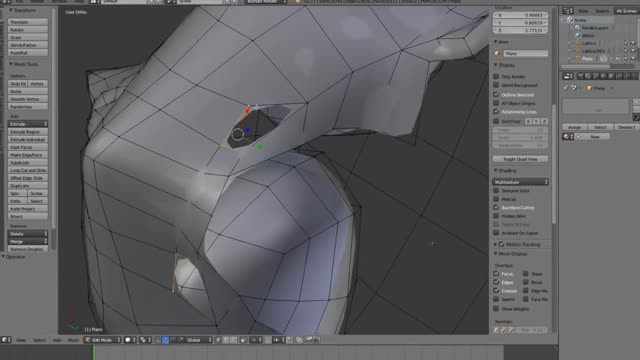Open the Mesh menu in 3D viewport header
Viewport: 640px width, 360px height.
73,340
